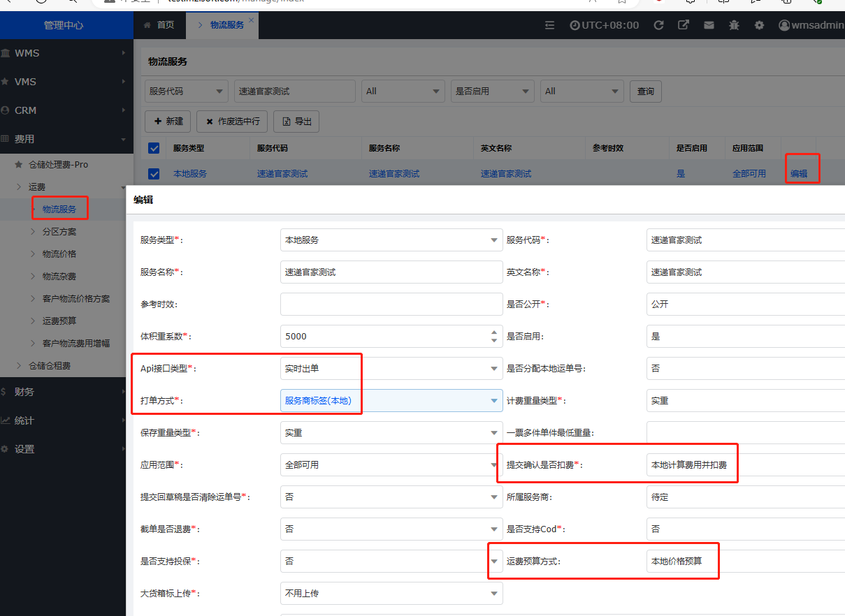Screen dimensions: 845x616
Task: Open 物流杂费 in the sidebar
Action: pos(59,276)
